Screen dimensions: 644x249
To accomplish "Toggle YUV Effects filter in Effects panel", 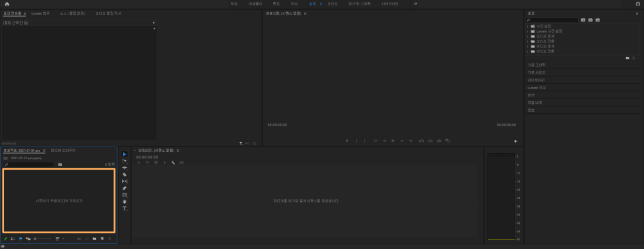I will coord(597,20).
